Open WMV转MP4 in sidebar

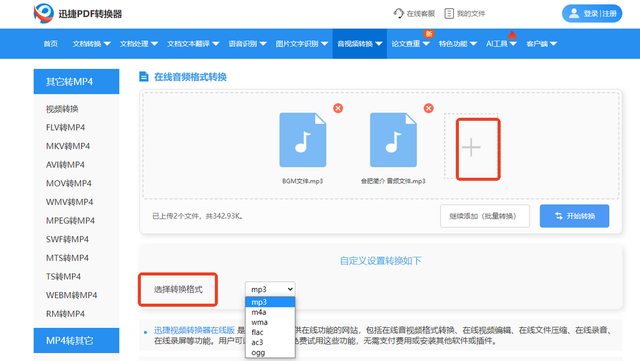pyautogui.click(x=69, y=202)
